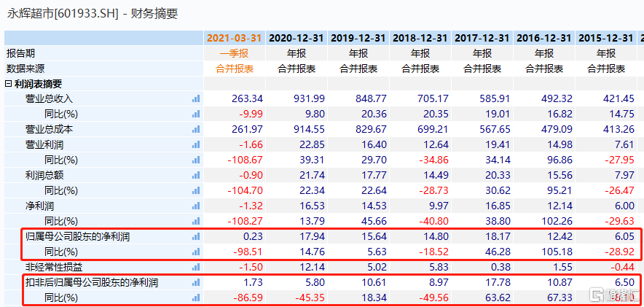Click operating profit growth -108.67

244,160
